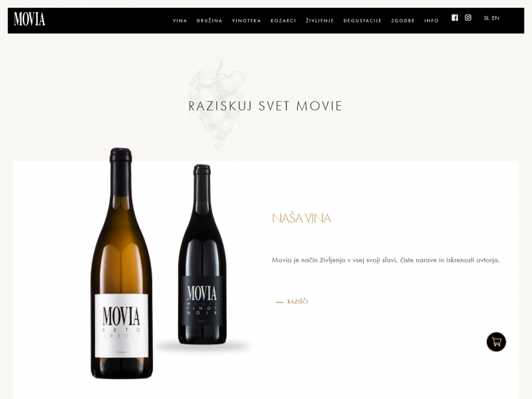
Task: Open the shopping cart button
Action: point(496,342)
